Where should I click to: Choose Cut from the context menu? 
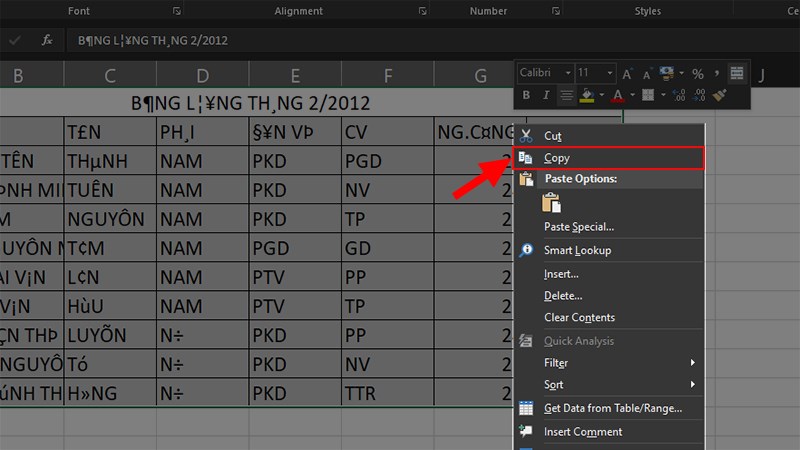pyautogui.click(x=609, y=136)
